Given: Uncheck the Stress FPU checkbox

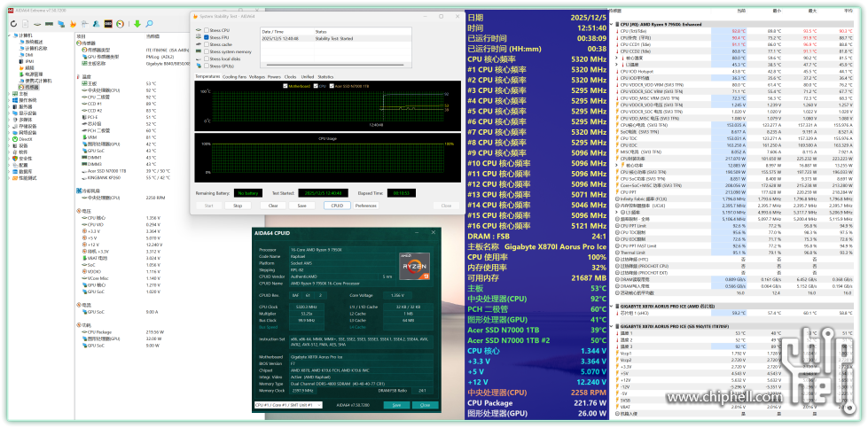Looking at the screenshot, I should click(x=205, y=37).
